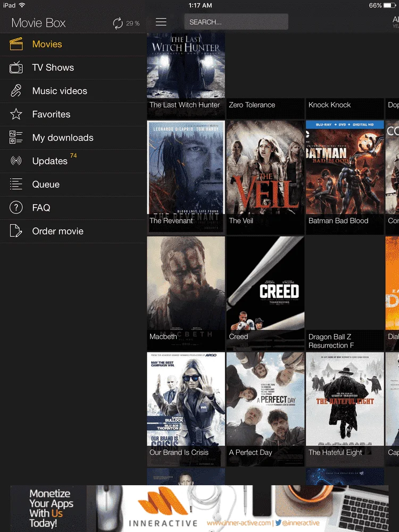399x532 pixels.
Task: Click the My downloads list icon
Action: 16,137
